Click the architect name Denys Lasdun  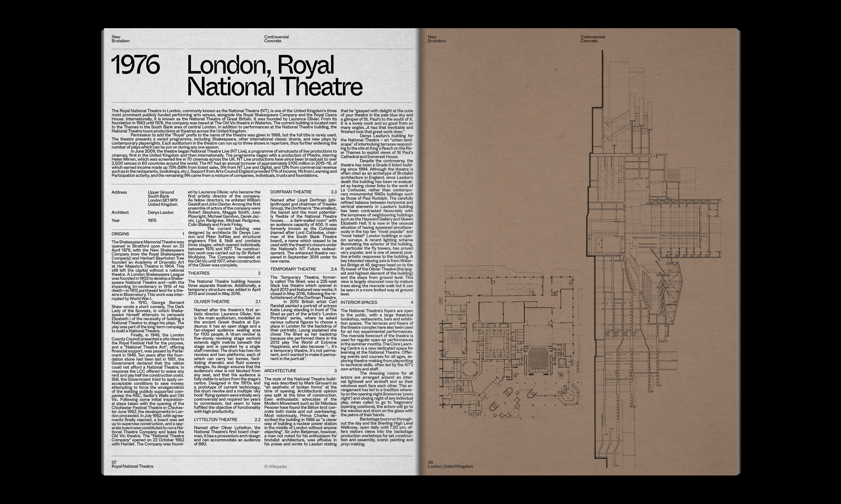click(x=161, y=212)
